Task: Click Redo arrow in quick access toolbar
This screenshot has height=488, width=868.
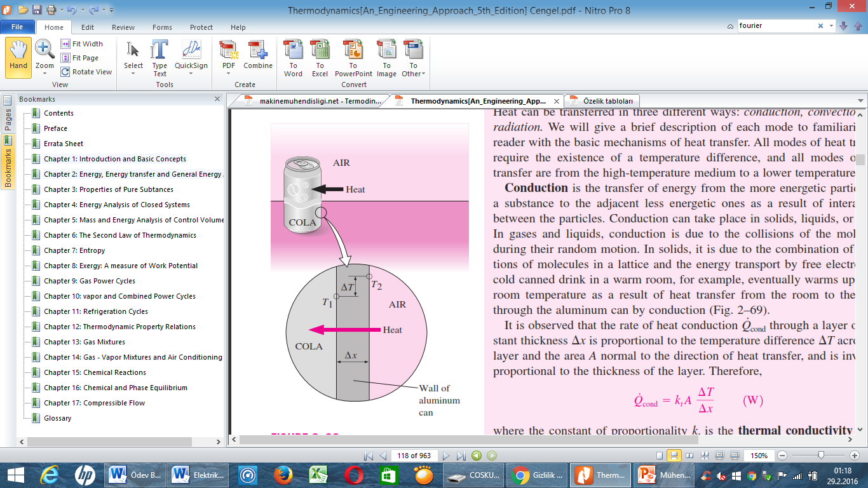Action: tap(93, 10)
